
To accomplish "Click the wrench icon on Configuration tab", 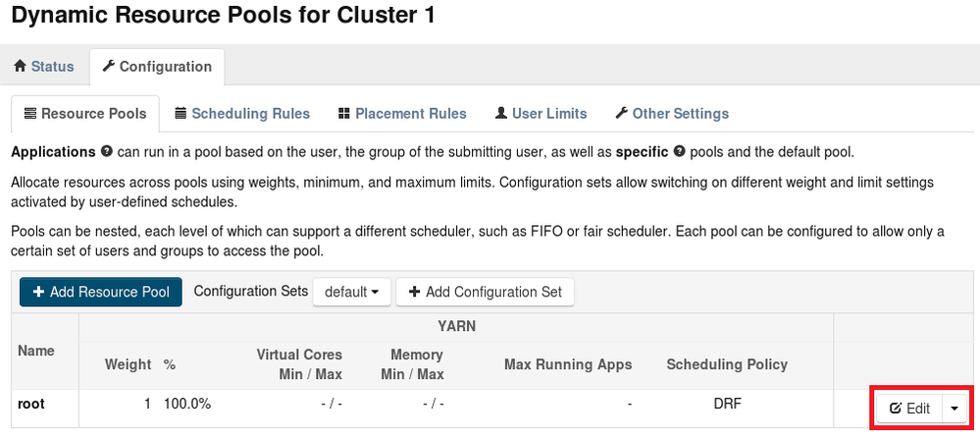I will tap(109, 67).
